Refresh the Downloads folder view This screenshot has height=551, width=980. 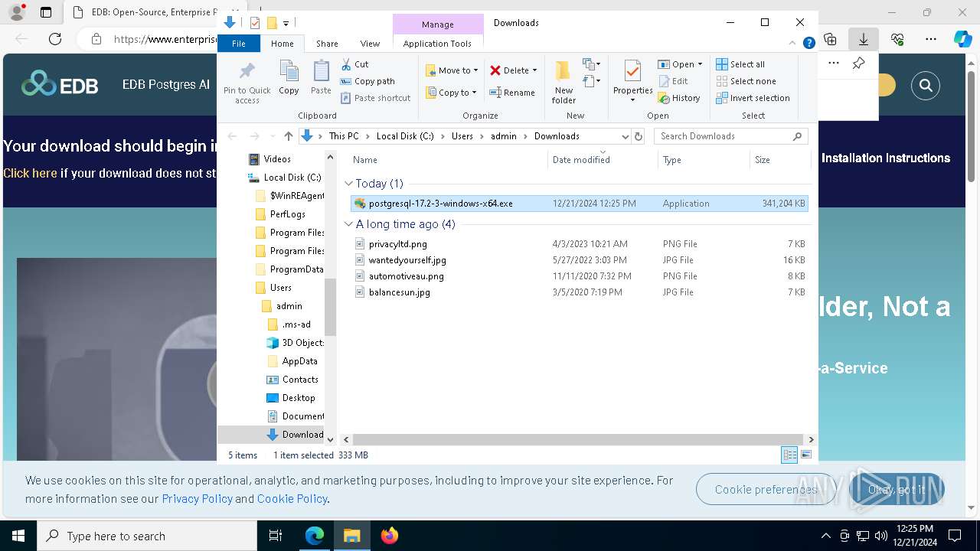tap(639, 136)
